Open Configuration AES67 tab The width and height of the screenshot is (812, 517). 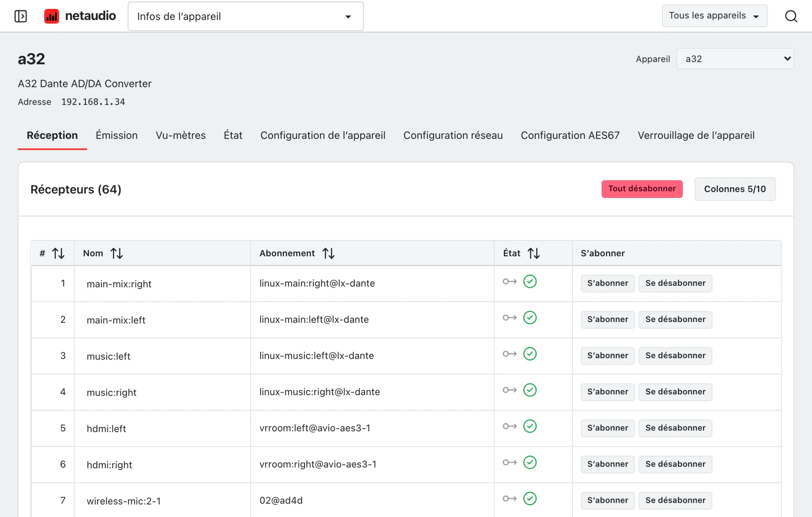click(x=570, y=135)
